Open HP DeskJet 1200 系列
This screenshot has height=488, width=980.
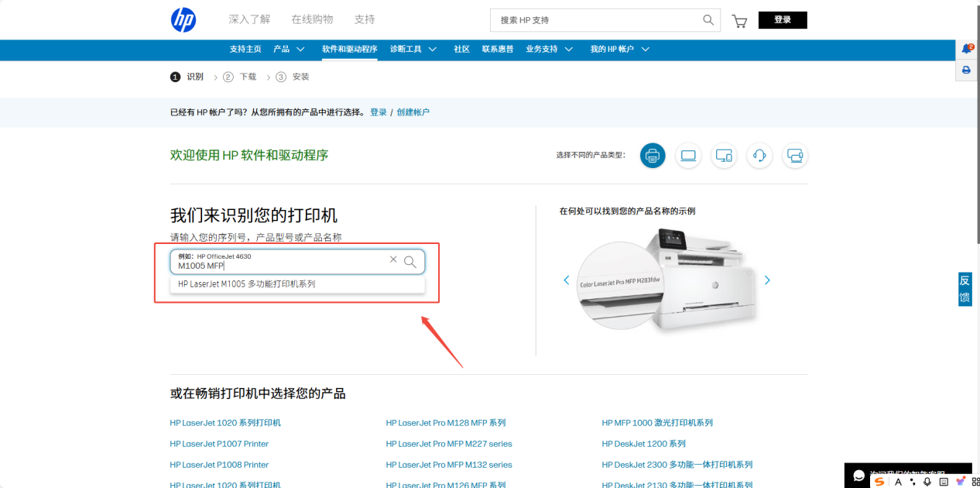pyautogui.click(x=644, y=444)
